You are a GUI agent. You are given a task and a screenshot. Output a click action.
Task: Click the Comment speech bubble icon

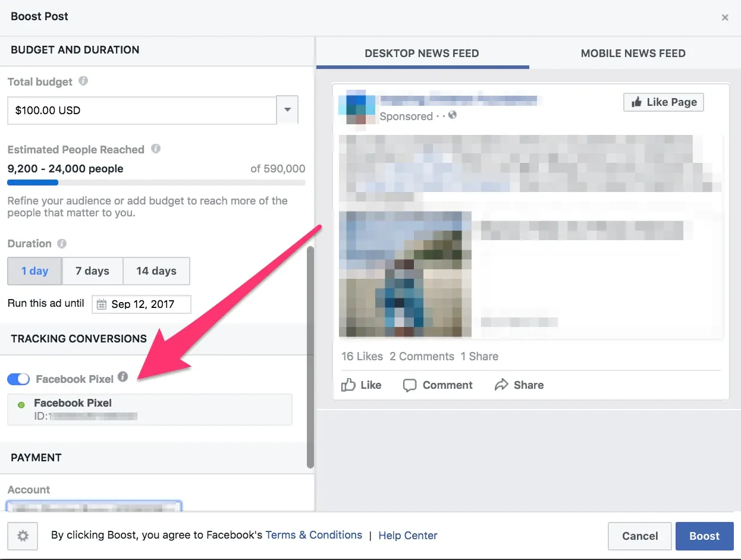tap(410, 385)
